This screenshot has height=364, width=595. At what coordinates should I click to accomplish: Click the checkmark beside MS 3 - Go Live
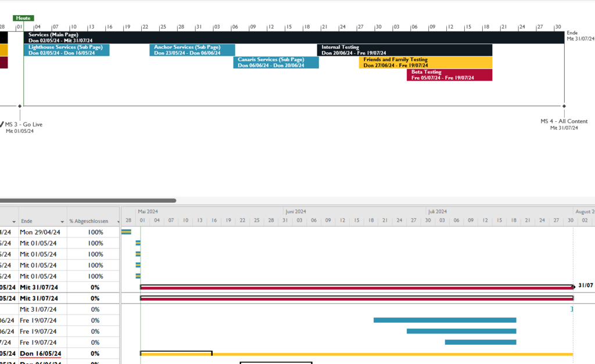click(2, 124)
